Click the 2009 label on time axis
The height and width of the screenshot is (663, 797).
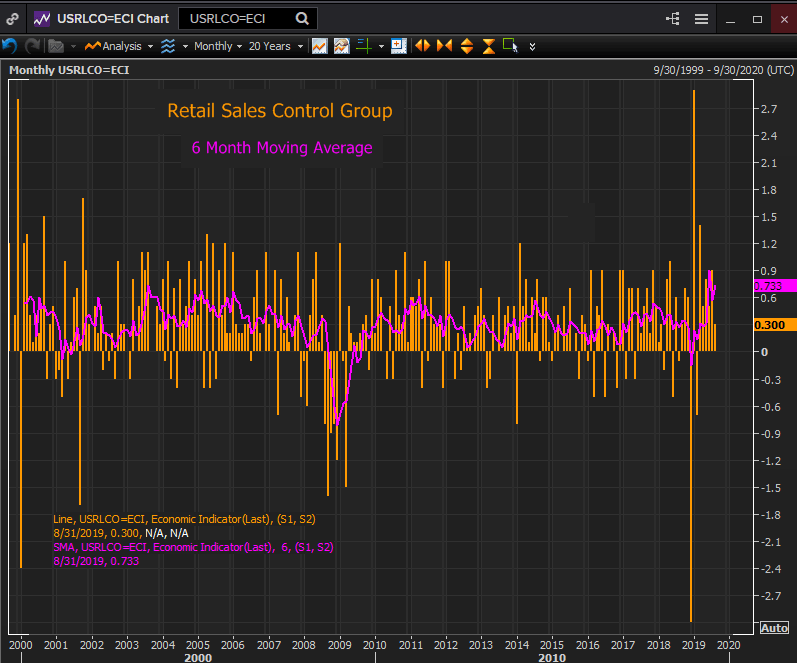click(340, 645)
